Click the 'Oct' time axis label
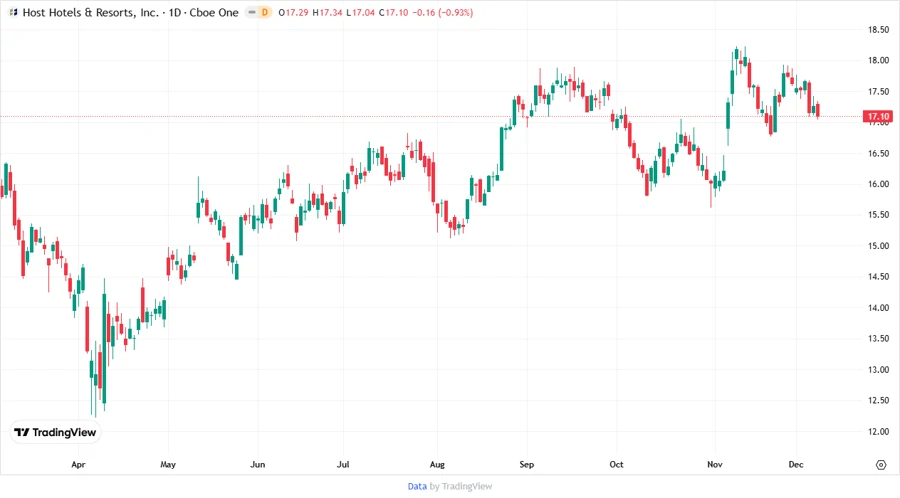900x498 pixels. click(616, 464)
